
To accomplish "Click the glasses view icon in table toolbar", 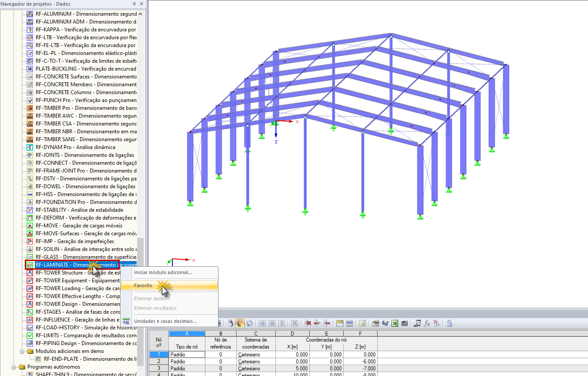I will [385, 323].
